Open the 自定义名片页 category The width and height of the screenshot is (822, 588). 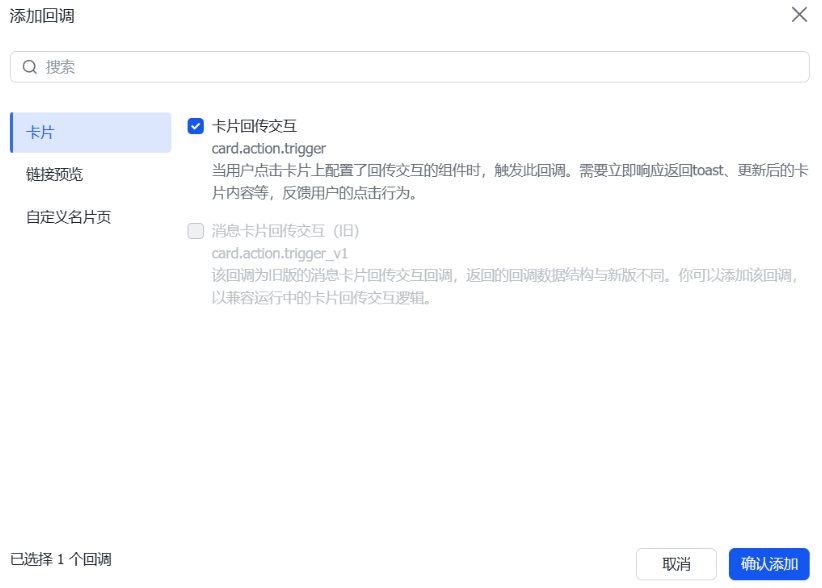69,217
